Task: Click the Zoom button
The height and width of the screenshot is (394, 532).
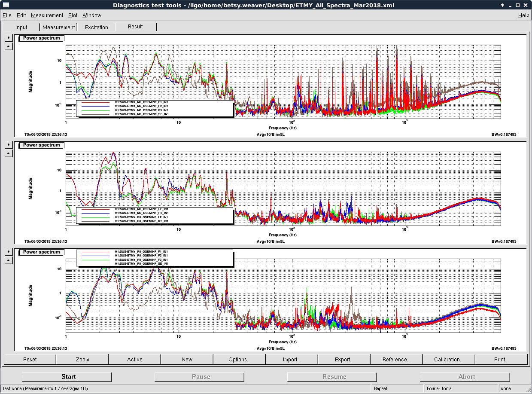Action: pos(82,360)
